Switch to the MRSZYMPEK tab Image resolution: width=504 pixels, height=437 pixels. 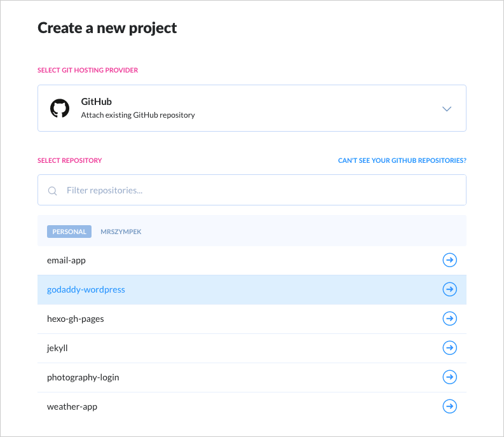(x=121, y=232)
